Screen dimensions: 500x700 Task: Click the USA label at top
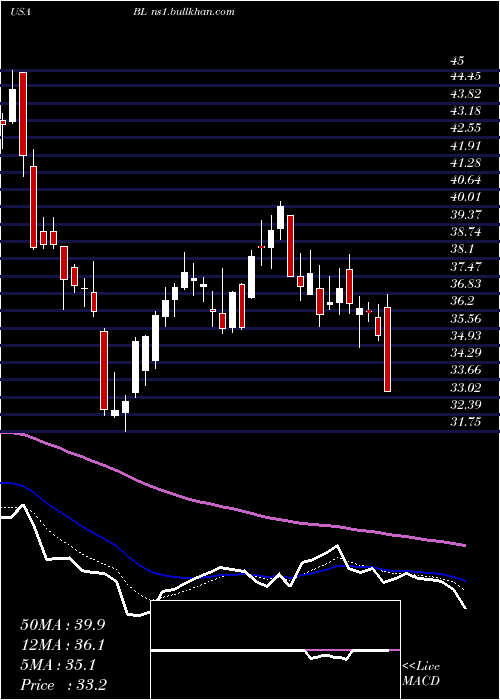coord(20,12)
